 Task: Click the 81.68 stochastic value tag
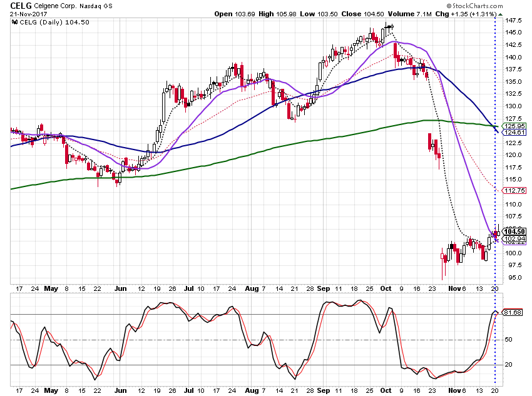[513, 312]
